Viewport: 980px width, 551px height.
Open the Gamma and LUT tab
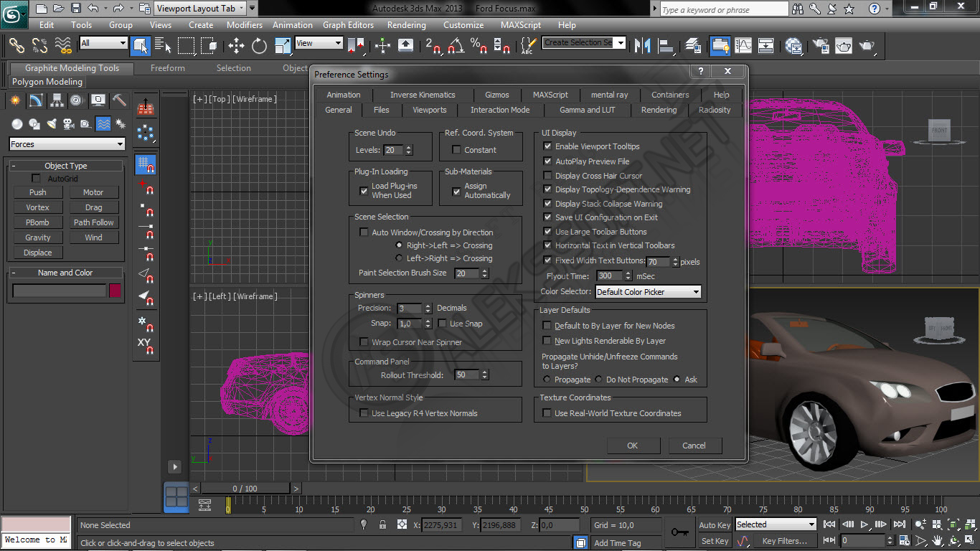click(588, 110)
